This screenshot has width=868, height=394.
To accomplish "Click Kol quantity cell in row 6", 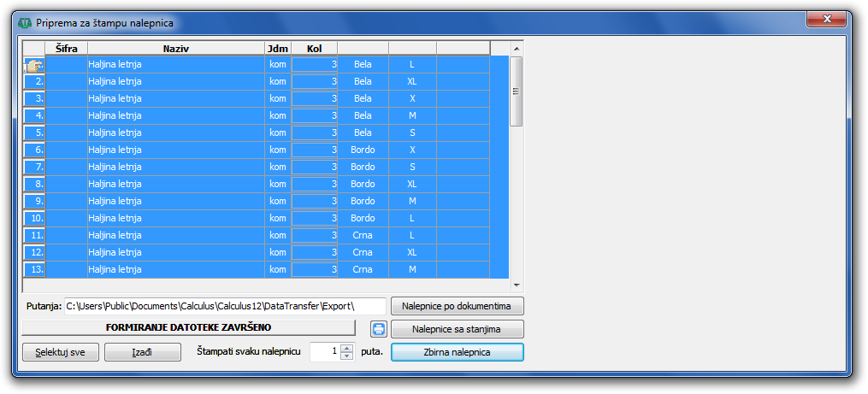I will click(x=315, y=150).
